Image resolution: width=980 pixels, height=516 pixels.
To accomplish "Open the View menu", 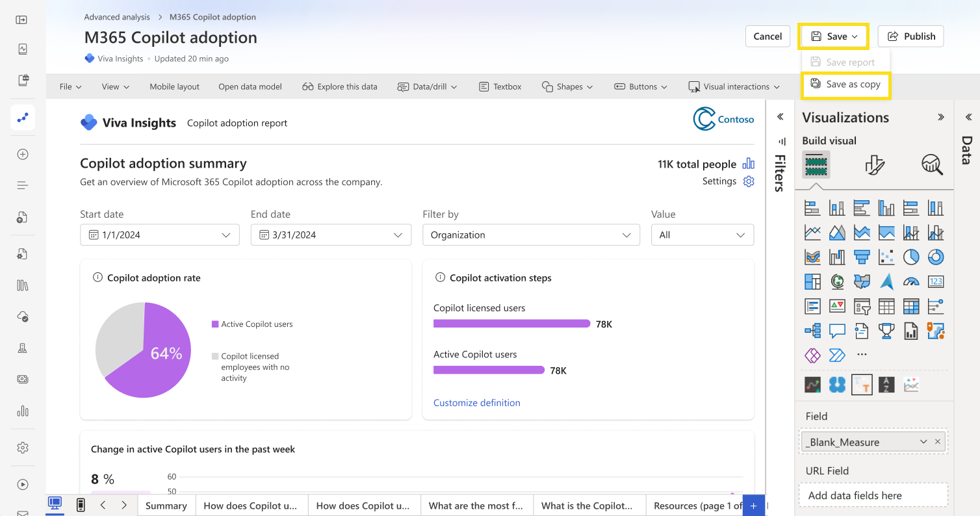I will point(114,86).
